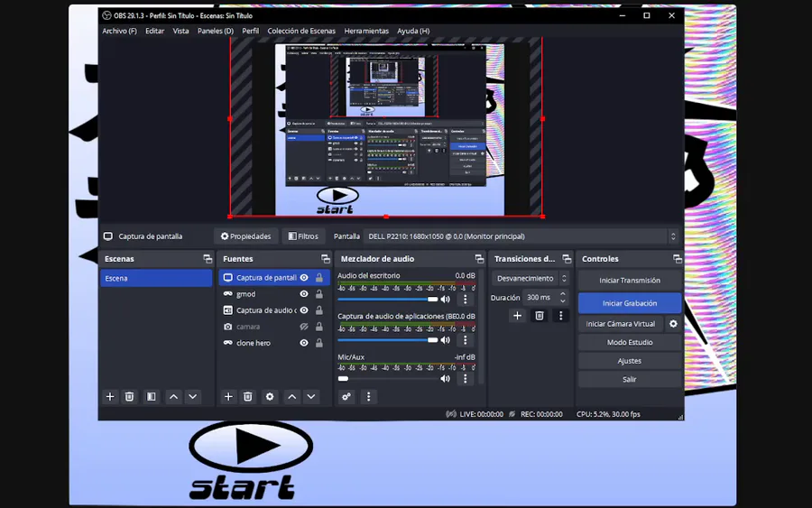This screenshot has height=508, width=812.
Task: Open Filtros for selected source
Action: point(303,236)
